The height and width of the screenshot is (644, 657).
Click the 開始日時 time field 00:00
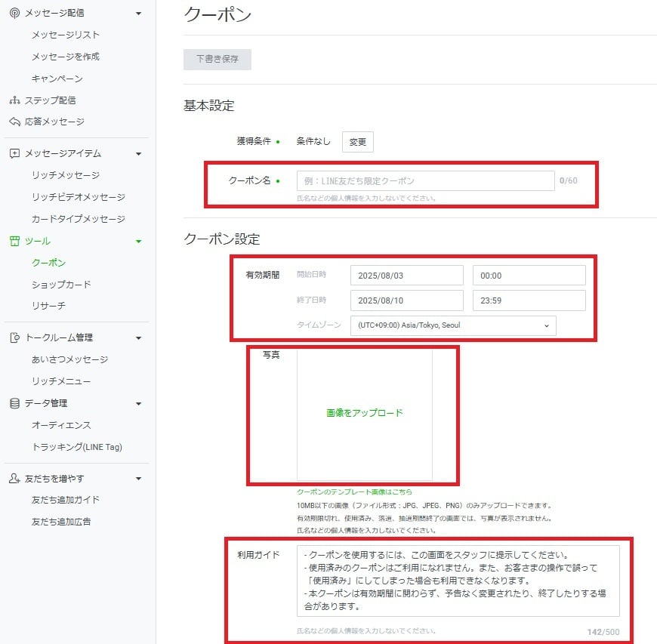pyautogui.click(x=529, y=276)
